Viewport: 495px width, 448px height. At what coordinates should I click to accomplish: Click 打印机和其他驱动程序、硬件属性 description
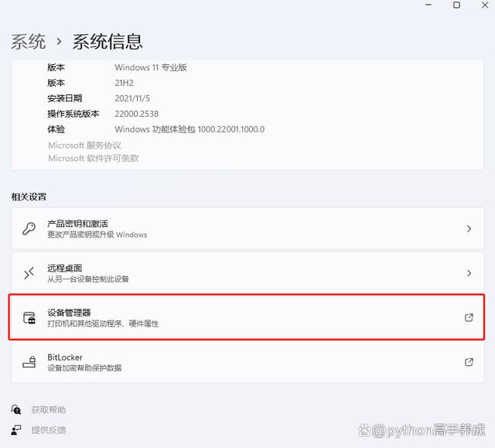coord(103,323)
